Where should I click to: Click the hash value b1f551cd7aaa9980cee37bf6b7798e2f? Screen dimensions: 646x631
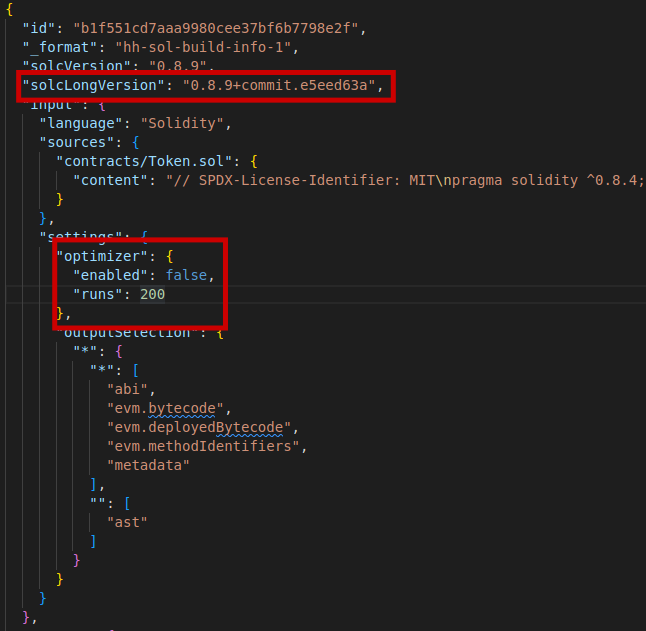208,28
